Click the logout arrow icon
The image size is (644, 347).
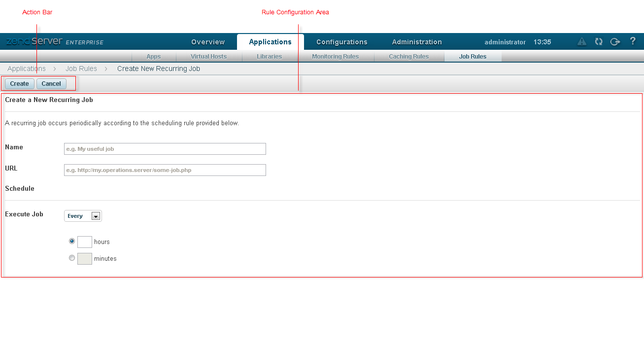click(615, 42)
